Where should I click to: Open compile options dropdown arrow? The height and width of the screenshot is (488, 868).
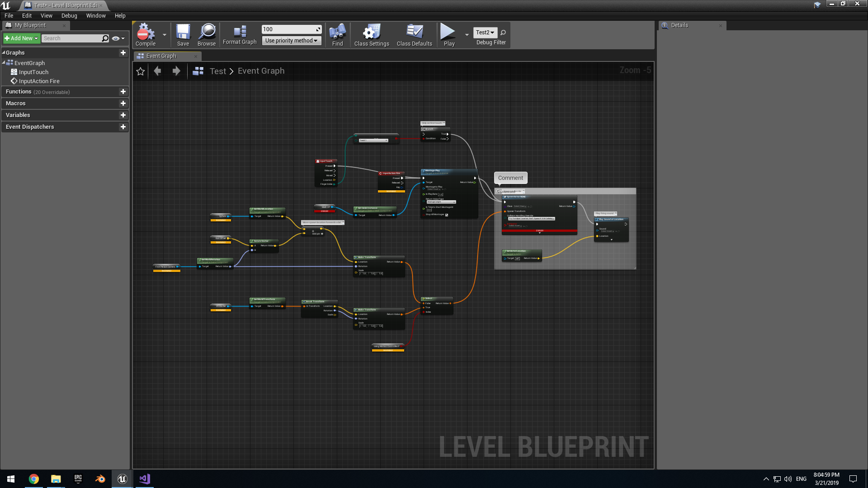tap(165, 35)
